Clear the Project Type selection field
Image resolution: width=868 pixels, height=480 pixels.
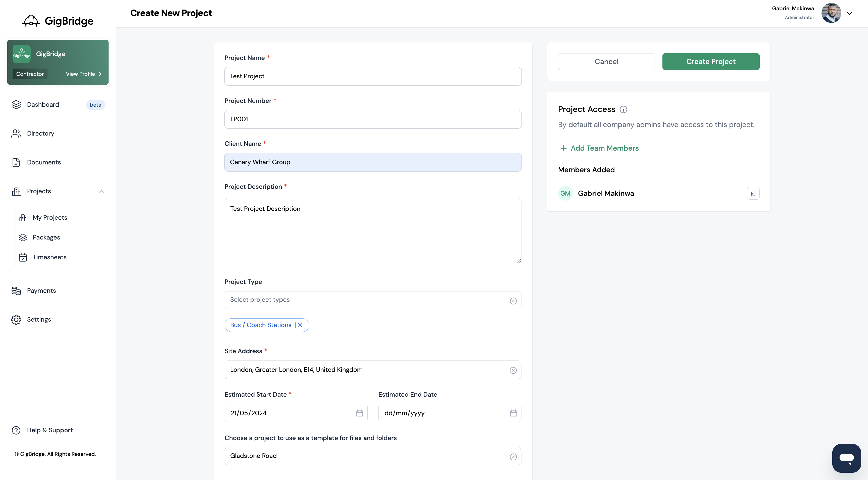(513, 301)
